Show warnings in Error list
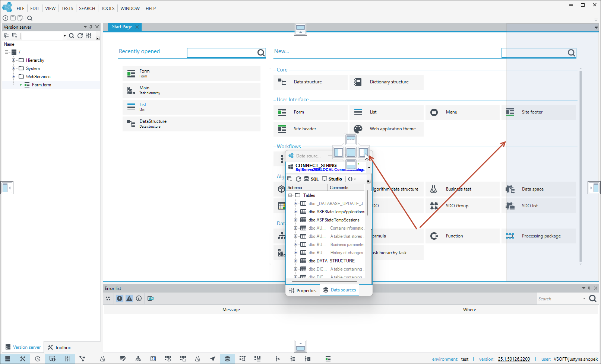The width and height of the screenshot is (601, 364). pos(129,298)
